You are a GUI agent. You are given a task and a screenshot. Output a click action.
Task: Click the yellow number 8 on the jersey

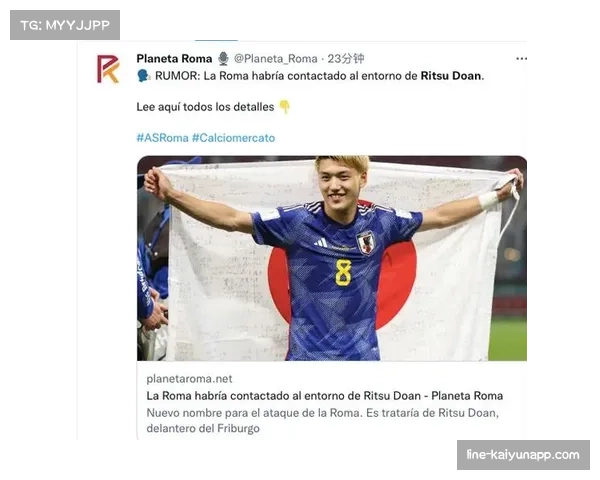tap(343, 273)
